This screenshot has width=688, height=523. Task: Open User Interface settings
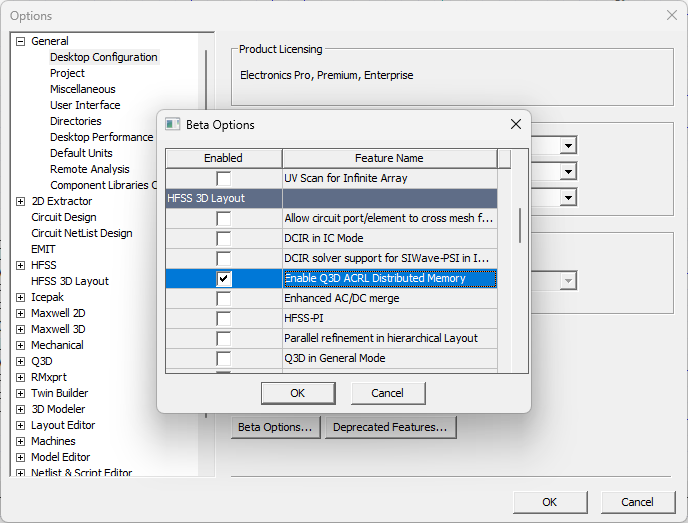(x=85, y=105)
